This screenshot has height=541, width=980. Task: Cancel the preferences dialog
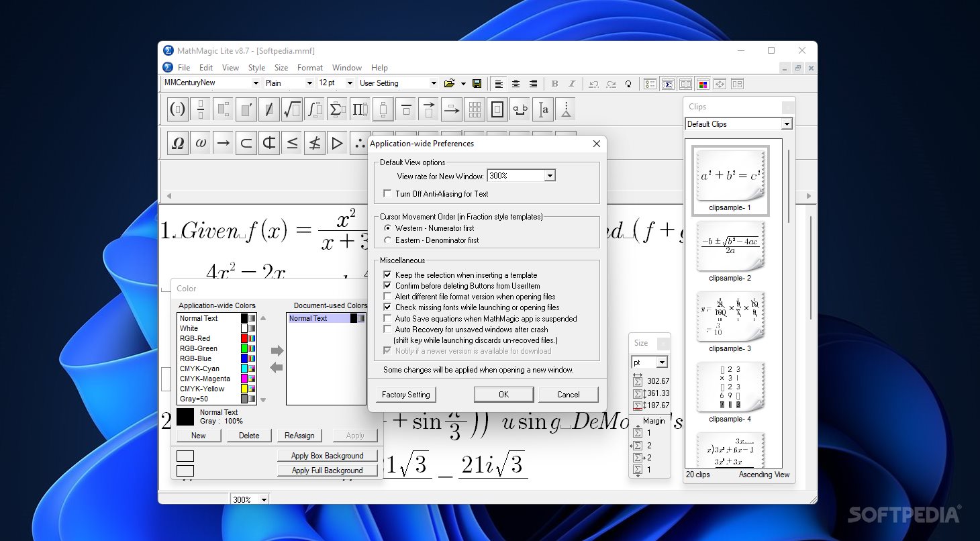click(x=568, y=394)
